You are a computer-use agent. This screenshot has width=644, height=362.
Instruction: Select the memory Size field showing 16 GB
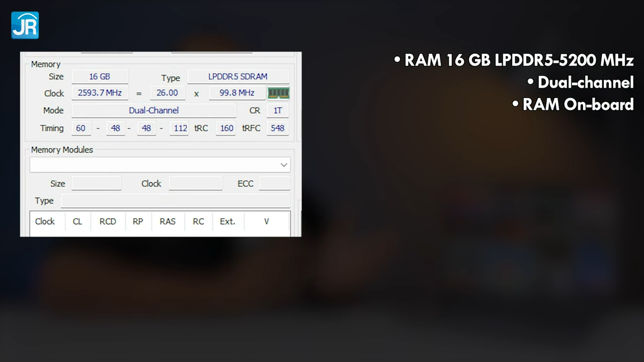99,76
